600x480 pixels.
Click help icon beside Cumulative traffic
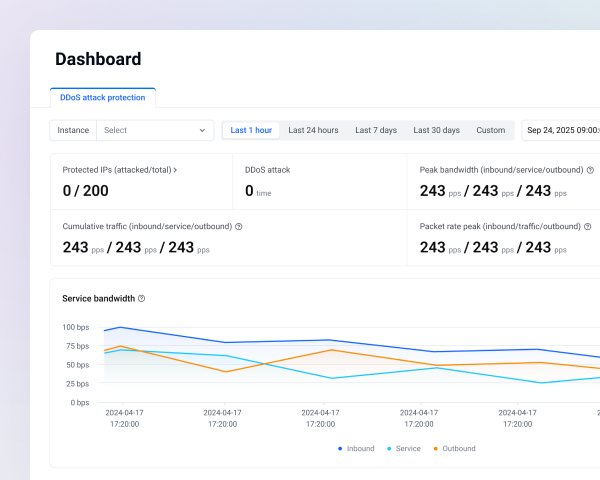[238, 226]
